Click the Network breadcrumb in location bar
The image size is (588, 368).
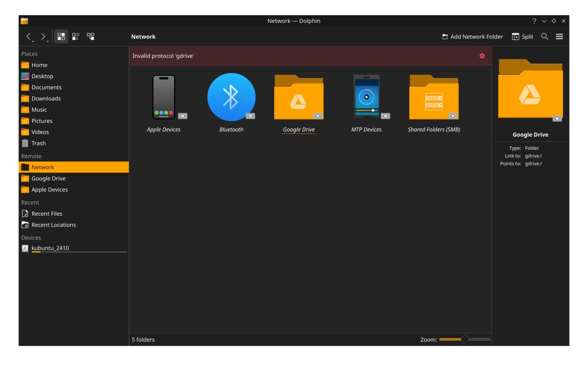point(143,37)
